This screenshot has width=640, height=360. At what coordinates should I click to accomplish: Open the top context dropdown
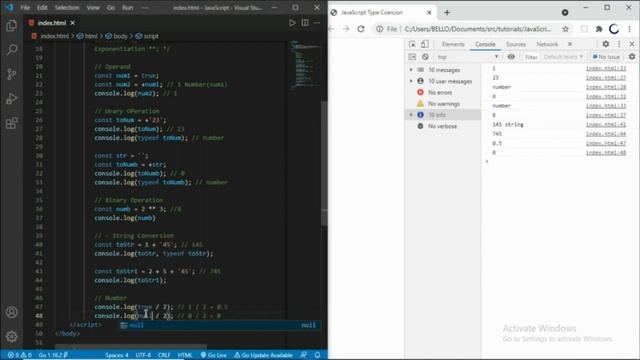click(x=467, y=57)
